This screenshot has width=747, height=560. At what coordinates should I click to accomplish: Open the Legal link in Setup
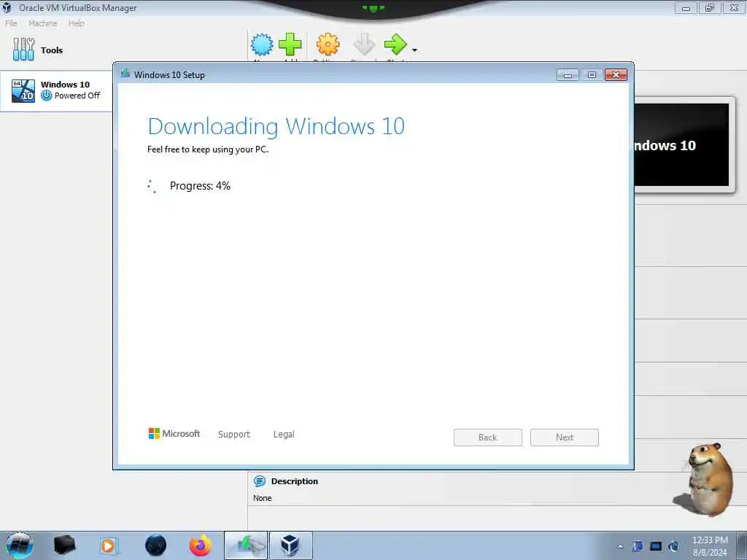[x=284, y=434]
